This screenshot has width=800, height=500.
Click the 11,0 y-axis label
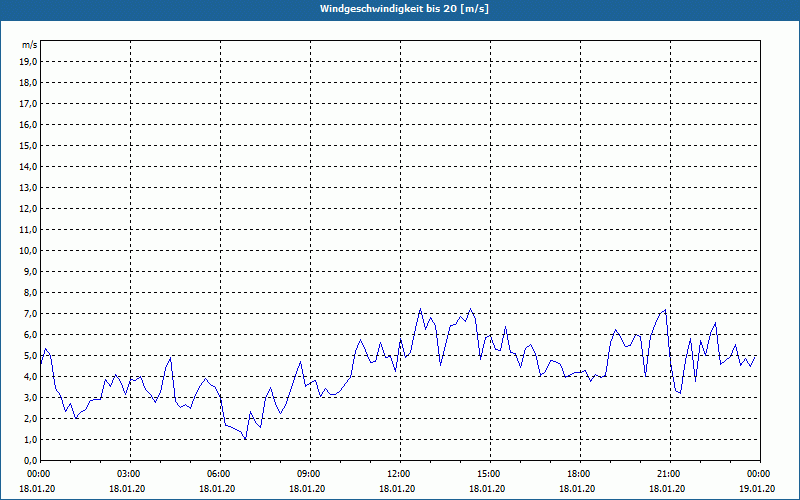tap(28, 230)
